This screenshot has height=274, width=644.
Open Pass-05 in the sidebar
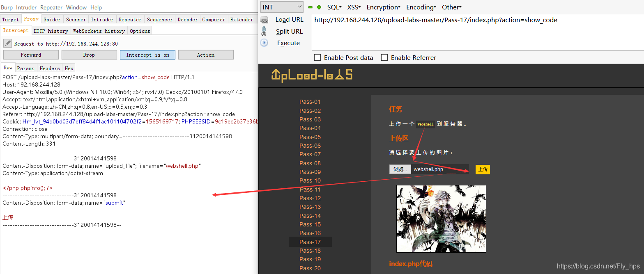click(x=310, y=137)
